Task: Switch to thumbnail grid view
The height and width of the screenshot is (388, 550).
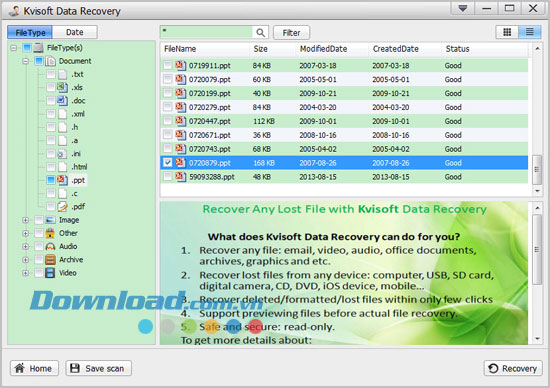Action: click(x=507, y=32)
